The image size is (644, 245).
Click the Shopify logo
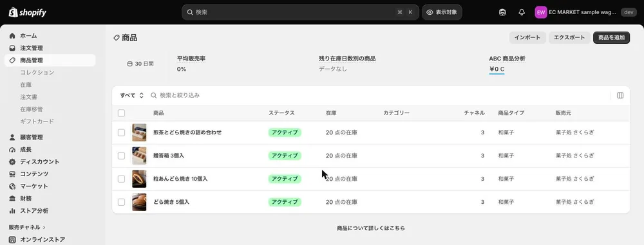(x=27, y=12)
